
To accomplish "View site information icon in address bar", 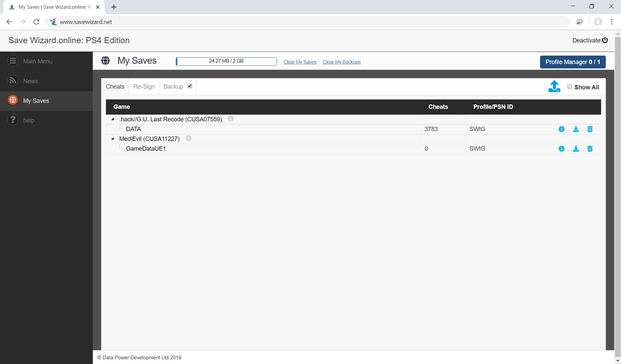I will coord(53,22).
